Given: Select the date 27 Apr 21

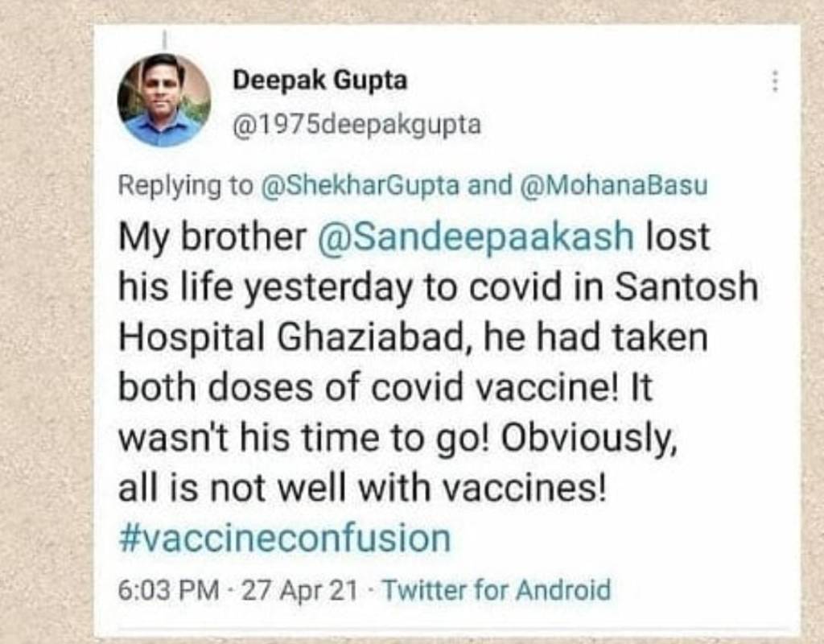Looking at the screenshot, I should point(299,590).
